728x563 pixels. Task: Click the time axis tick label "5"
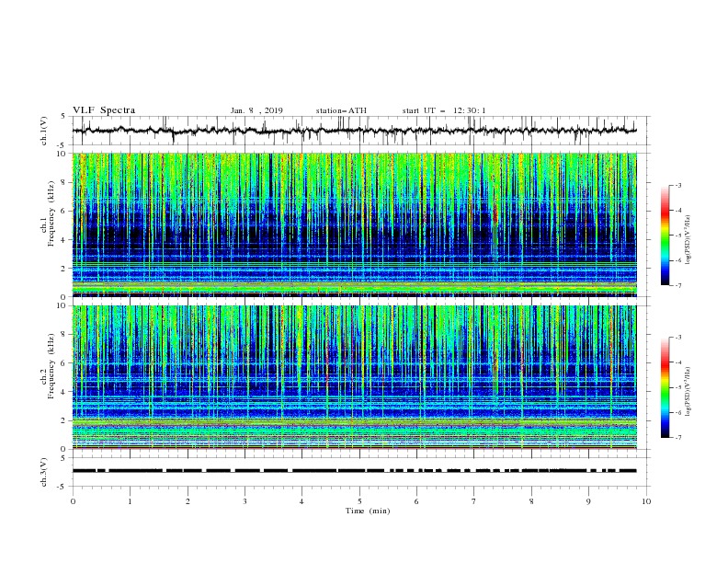[x=359, y=501]
